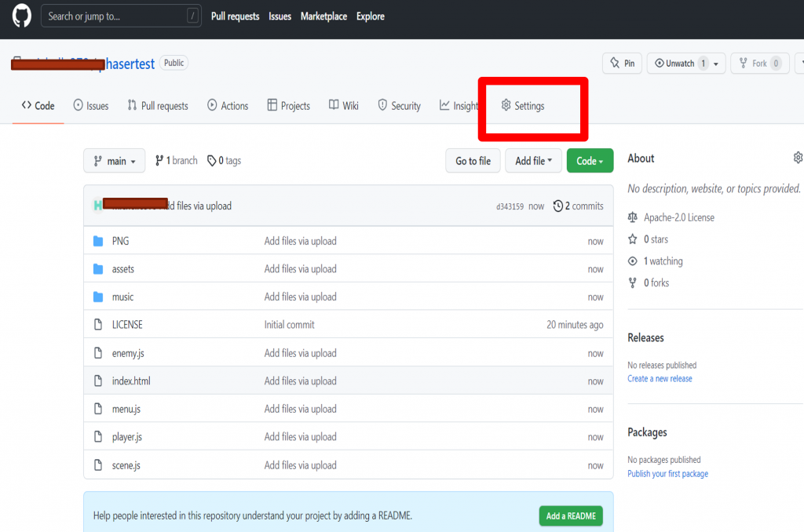This screenshot has height=532, width=804.
Task: Click Create a new release link
Action: (660, 379)
